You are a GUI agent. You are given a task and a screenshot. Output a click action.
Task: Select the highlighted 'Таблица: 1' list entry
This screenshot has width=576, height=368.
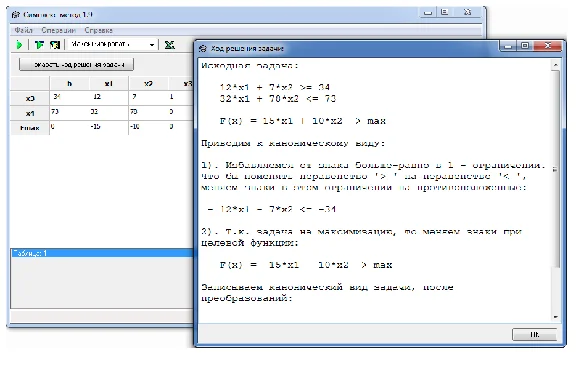(x=102, y=253)
